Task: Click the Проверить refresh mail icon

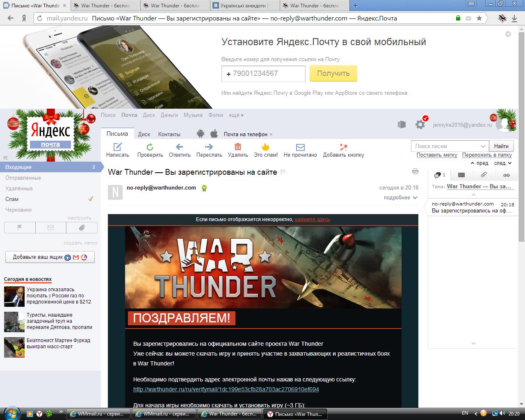Action: (x=150, y=146)
